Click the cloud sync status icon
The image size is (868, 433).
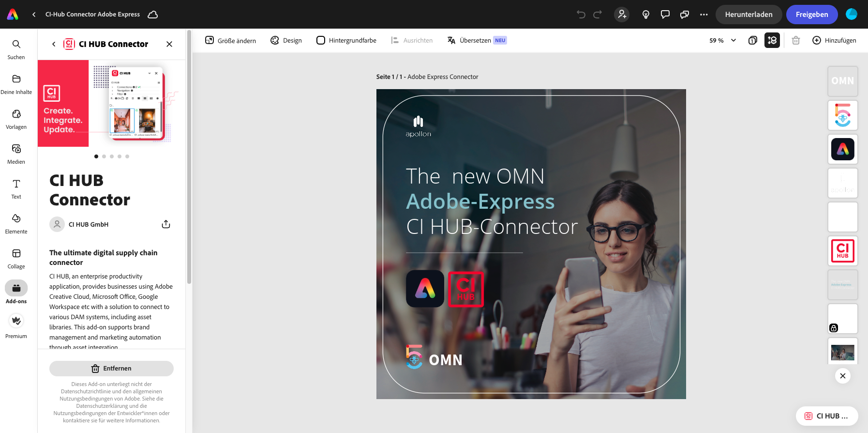(x=153, y=15)
